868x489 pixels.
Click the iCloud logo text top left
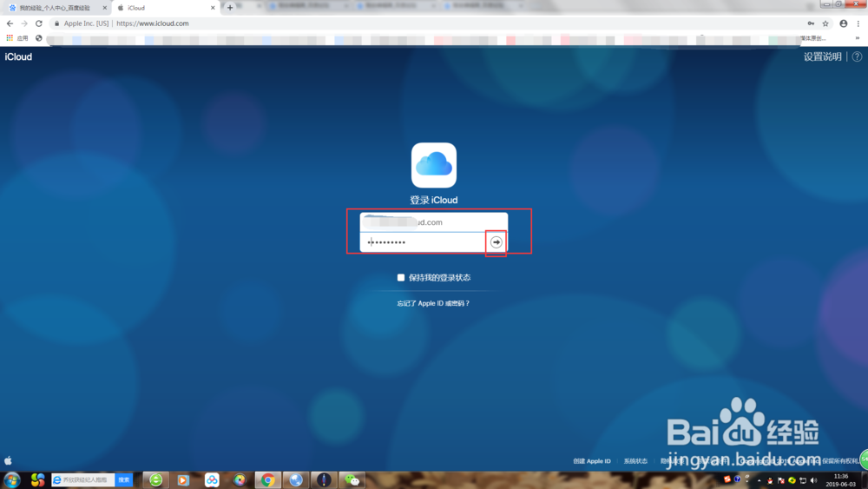(18, 56)
